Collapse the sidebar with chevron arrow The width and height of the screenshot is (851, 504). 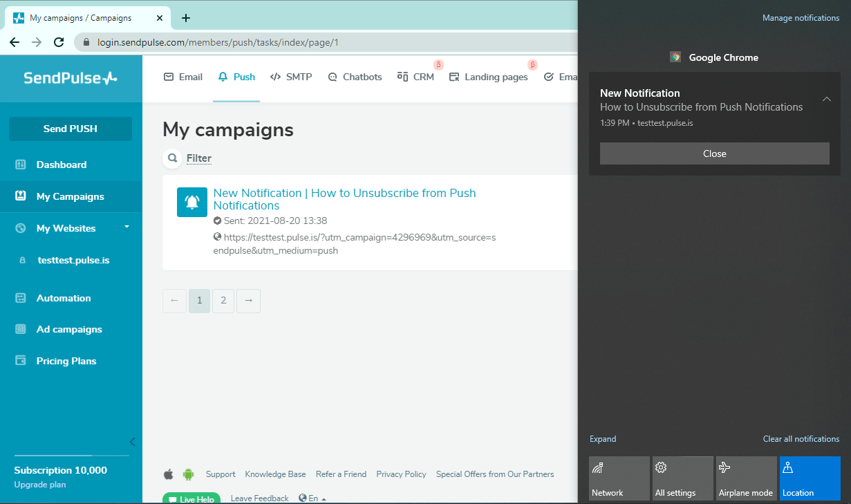point(133,442)
